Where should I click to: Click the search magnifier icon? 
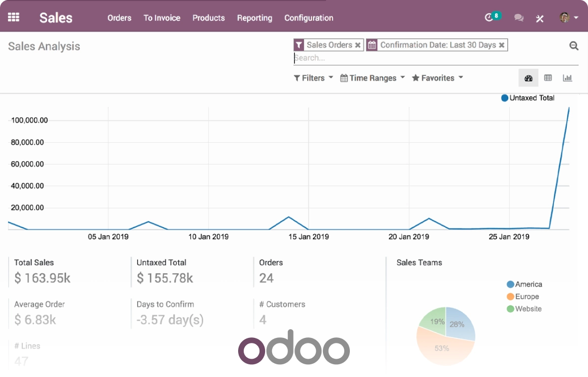point(574,46)
